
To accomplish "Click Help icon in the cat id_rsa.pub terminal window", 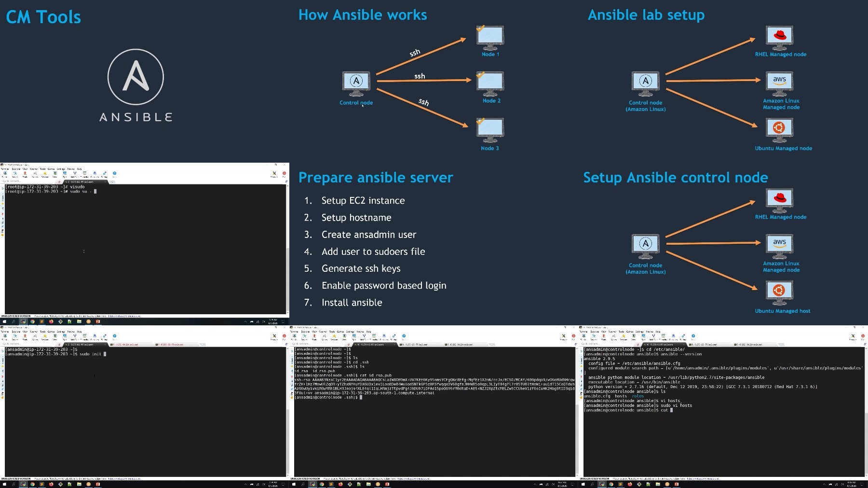I will pyautogui.click(x=404, y=336).
